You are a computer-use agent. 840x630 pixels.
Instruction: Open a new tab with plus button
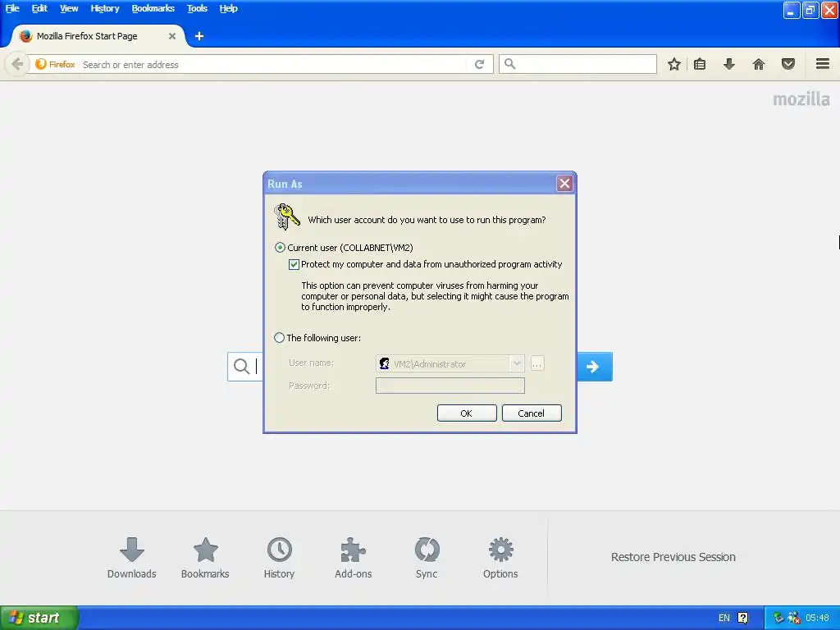pyautogui.click(x=199, y=36)
